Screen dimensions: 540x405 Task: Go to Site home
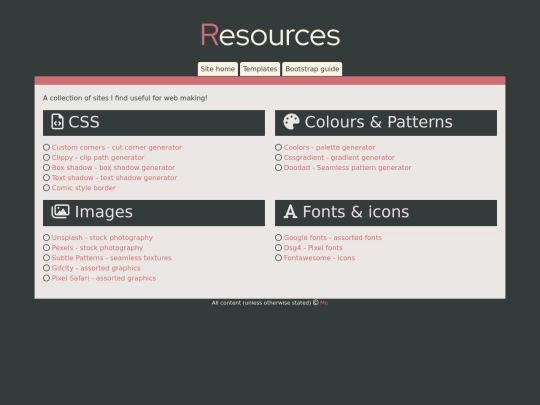(218, 69)
